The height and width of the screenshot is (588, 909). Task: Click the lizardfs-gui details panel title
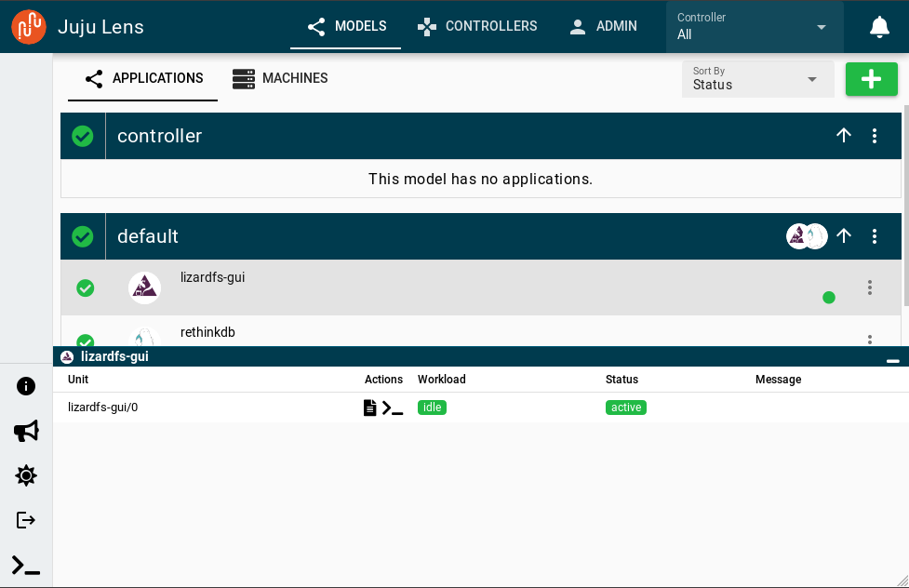114,356
